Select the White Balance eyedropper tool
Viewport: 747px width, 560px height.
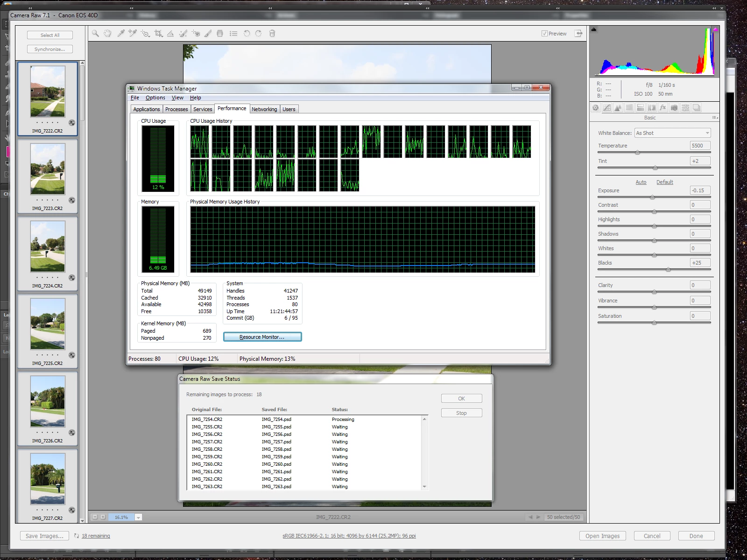click(120, 34)
